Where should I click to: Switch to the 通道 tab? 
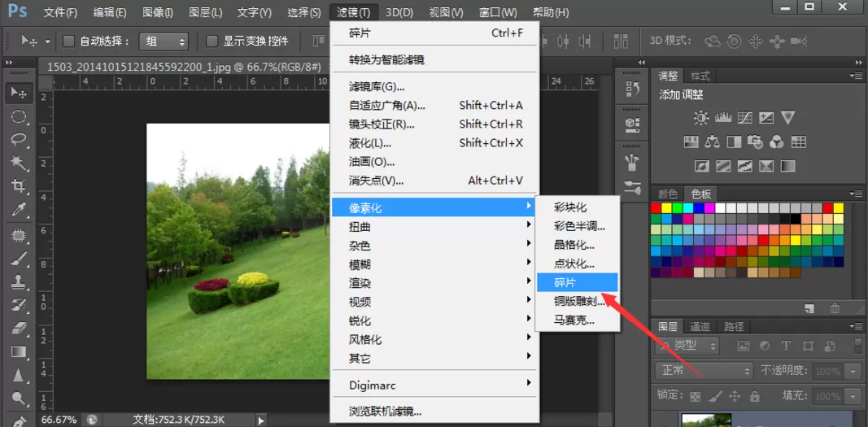(700, 326)
